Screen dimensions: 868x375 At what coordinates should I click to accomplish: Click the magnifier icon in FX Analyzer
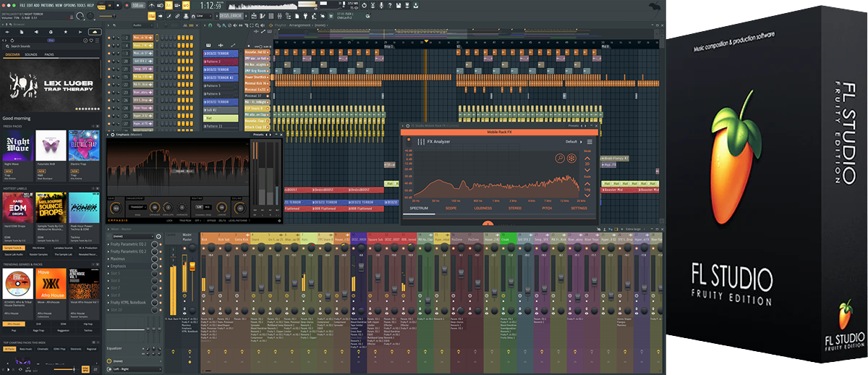tap(560, 158)
